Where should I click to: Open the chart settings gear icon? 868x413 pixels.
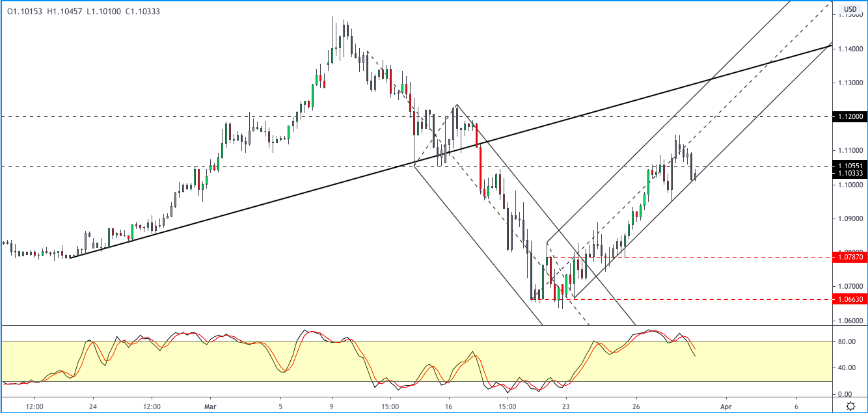coord(850,406)
